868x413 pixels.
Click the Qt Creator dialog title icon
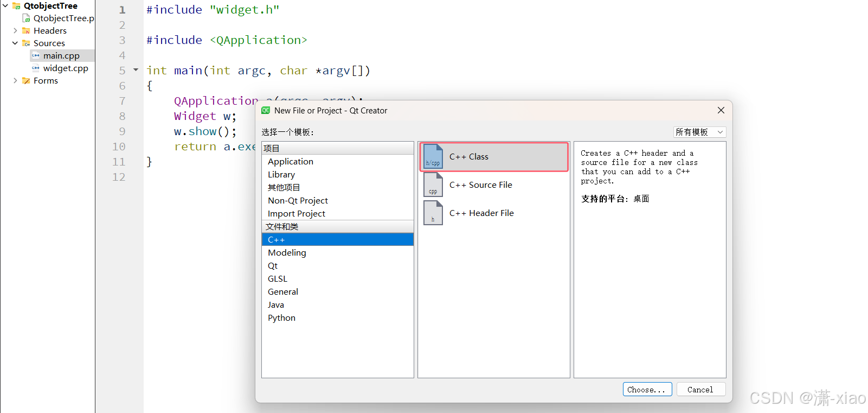coord(266,110)
